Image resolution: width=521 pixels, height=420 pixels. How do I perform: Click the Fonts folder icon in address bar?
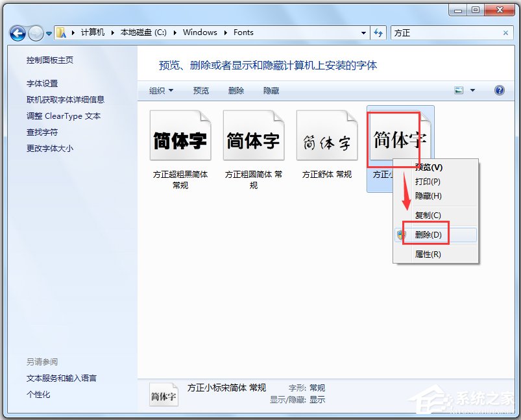61,32
